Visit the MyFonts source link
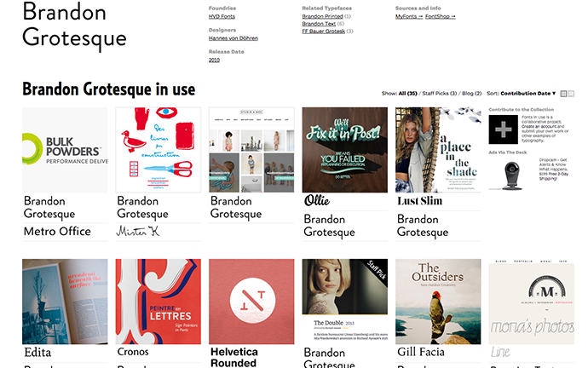This screenshot has height=368, width=588. pos(409,16)
